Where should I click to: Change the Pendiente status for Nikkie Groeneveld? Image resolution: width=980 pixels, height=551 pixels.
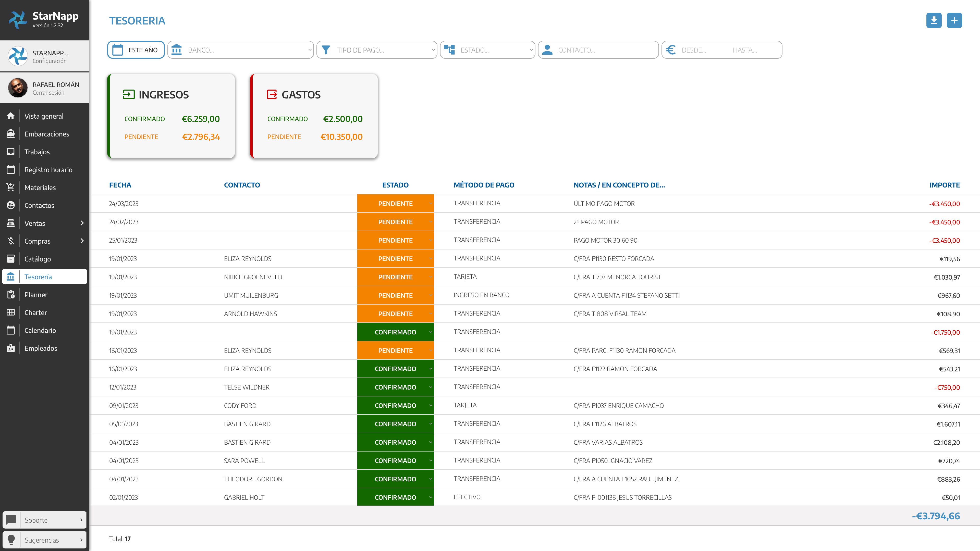[395, 277]
